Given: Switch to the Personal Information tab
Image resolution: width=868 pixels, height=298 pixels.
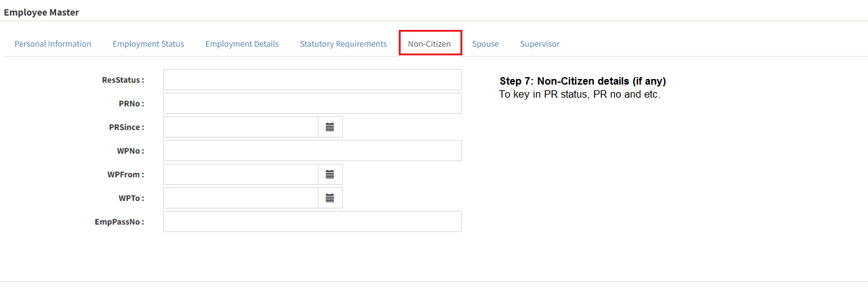Looking at the screenshot, I should 53,44.
